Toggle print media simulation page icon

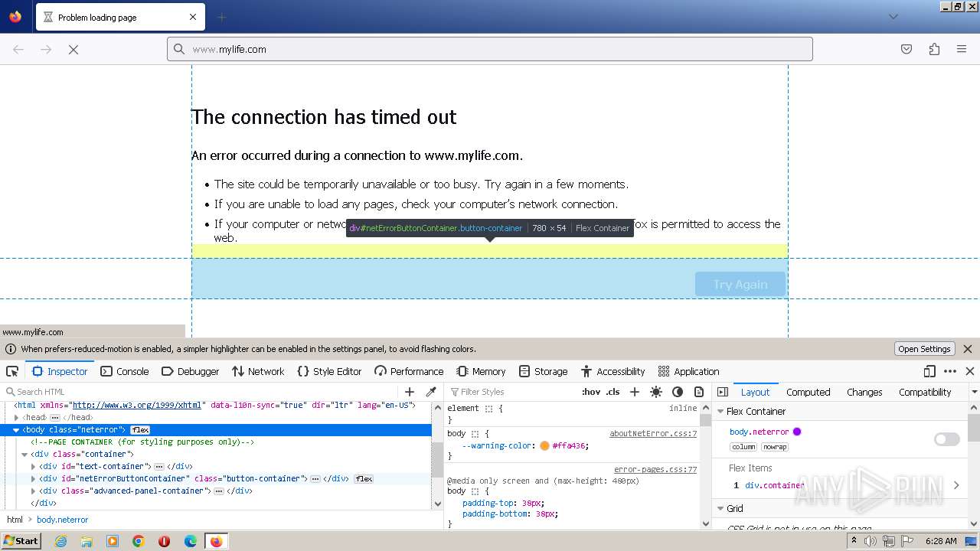pos(699,392)
